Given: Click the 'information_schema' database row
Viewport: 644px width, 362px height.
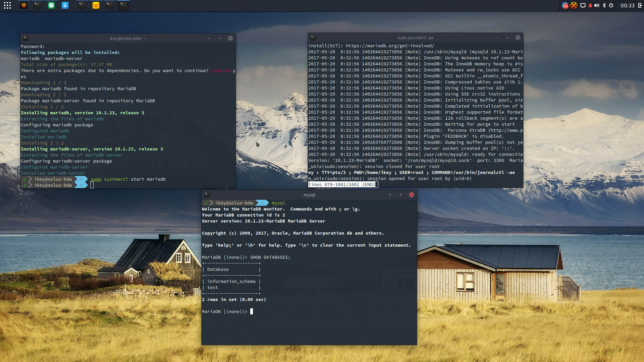Looking at the screenshot, I should pyautogui.click(x=231, y=282).
